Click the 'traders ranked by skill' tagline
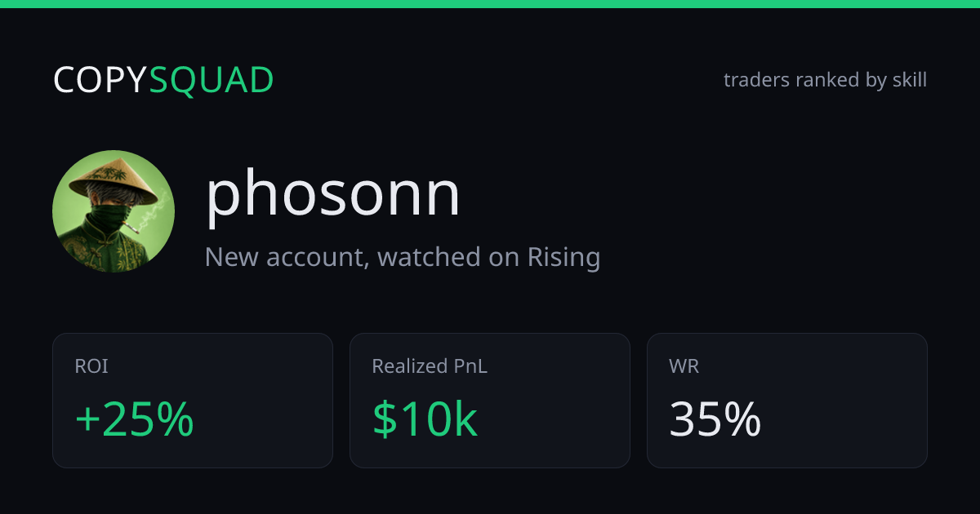 click(x=825, y=80)
